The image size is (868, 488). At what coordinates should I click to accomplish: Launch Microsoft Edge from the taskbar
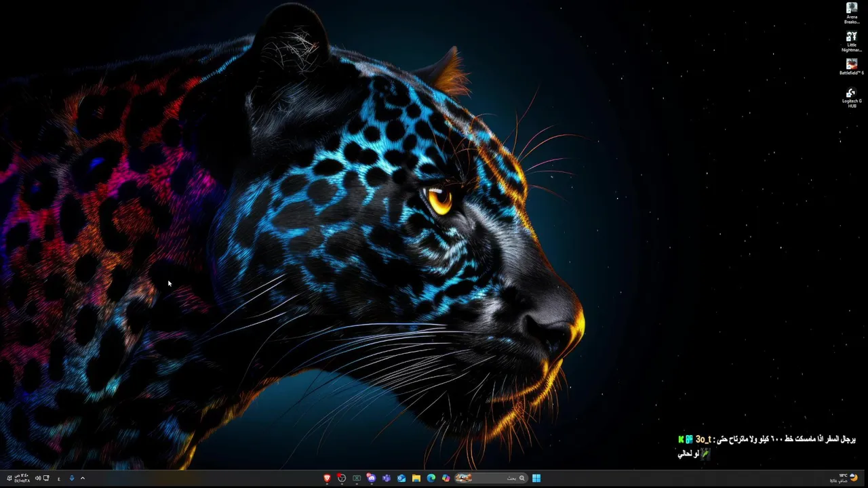click(431, 478)
